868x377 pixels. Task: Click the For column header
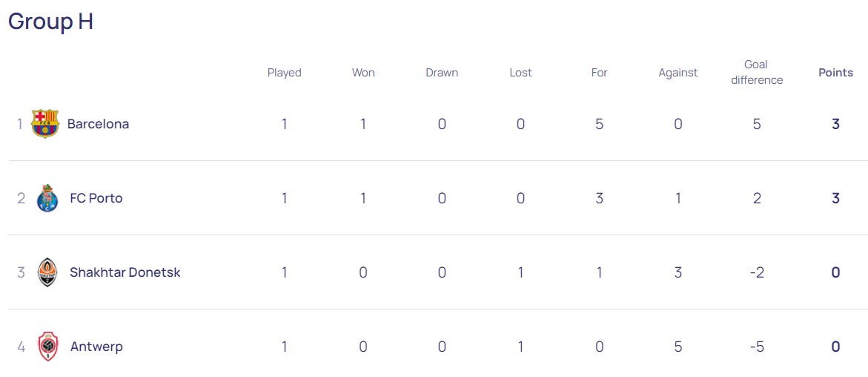(599, 73)
